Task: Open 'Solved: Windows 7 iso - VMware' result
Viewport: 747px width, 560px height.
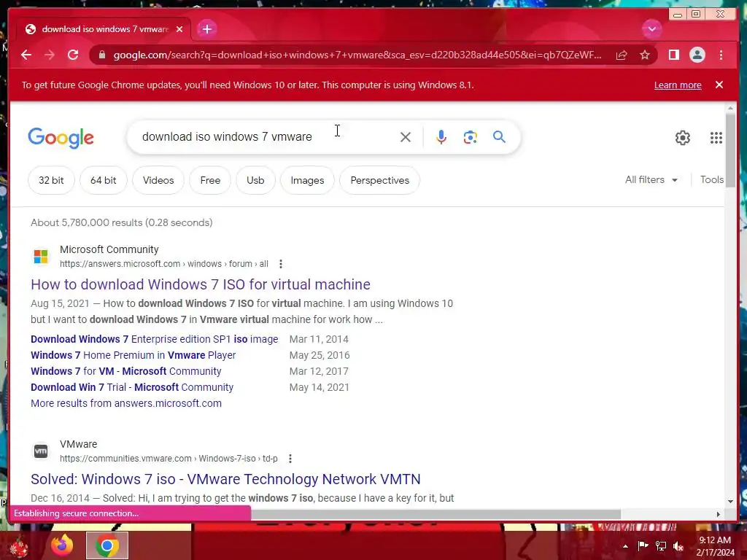Action: point(226,479)
